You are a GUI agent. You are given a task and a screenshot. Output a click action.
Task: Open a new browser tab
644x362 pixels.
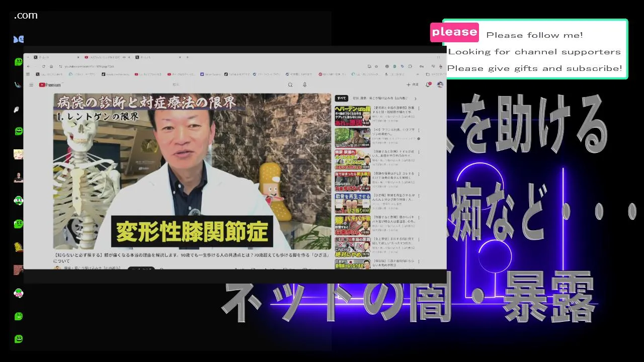click(x=188, y=57)
